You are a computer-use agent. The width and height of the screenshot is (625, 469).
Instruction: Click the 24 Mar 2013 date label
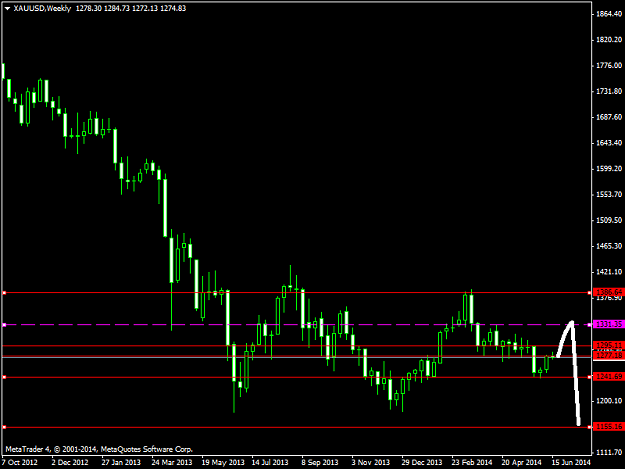coord(172,462)
